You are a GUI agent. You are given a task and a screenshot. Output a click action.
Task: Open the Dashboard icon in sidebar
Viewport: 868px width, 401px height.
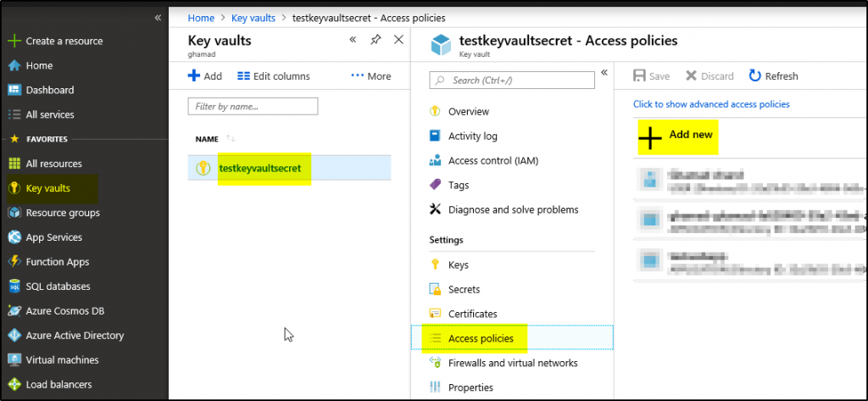click(x=14, y=90)
